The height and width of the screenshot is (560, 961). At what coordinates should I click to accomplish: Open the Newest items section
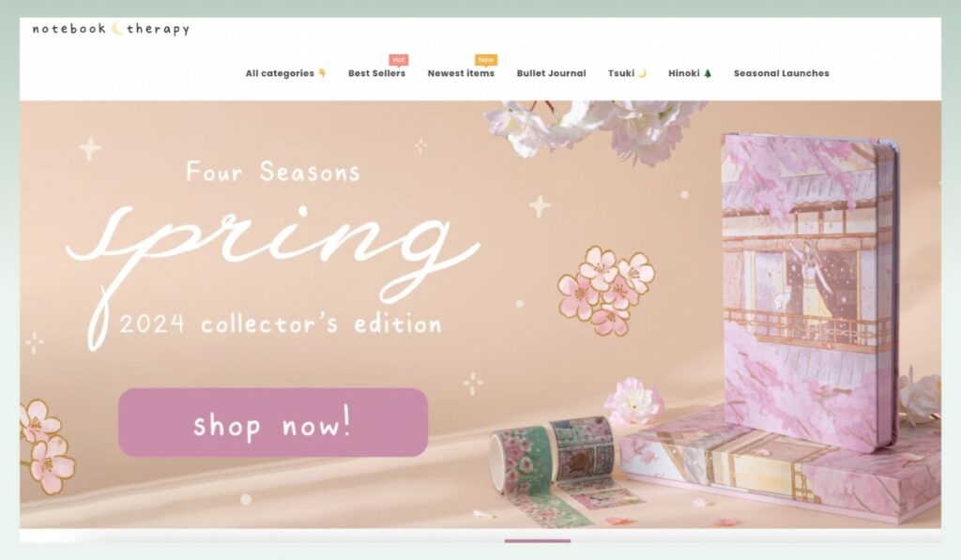[x=461, y=73]
